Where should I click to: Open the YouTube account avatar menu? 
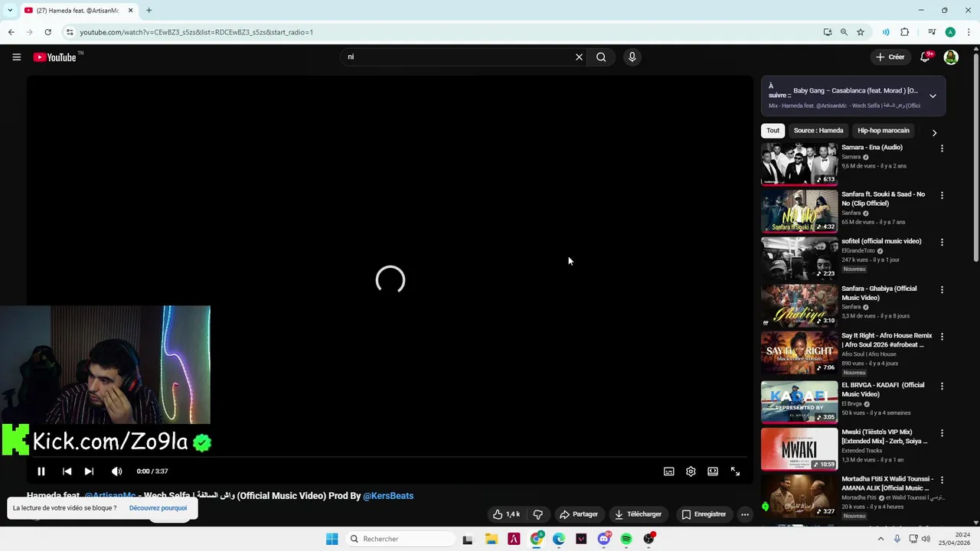click(951, 57)
